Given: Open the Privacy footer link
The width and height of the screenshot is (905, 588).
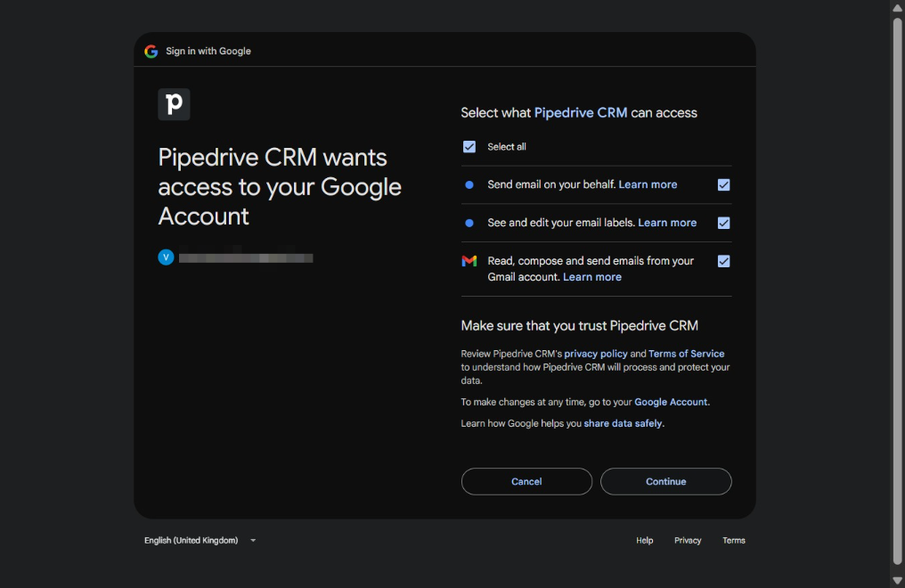Looking at the screenshot, I should (x=688, y=540).
